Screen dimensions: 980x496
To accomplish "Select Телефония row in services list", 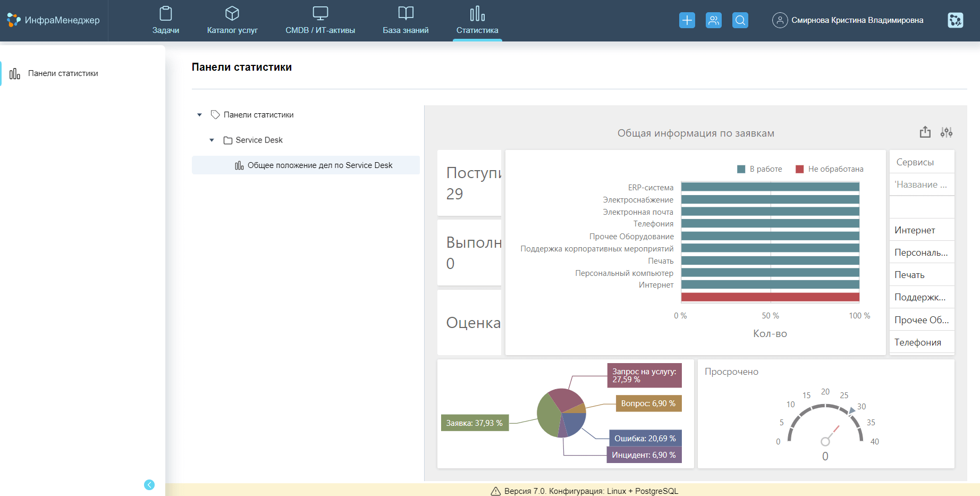I will click(x=922, y=342).
